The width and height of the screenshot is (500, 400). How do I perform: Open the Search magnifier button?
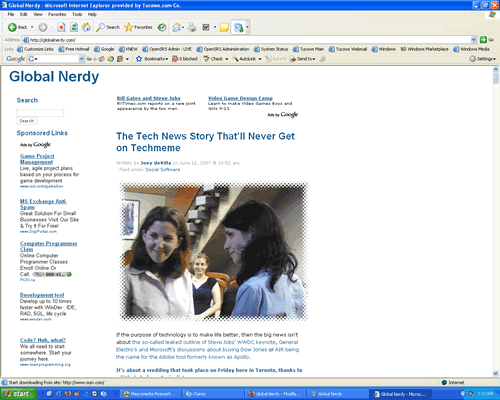click(108, 27)
